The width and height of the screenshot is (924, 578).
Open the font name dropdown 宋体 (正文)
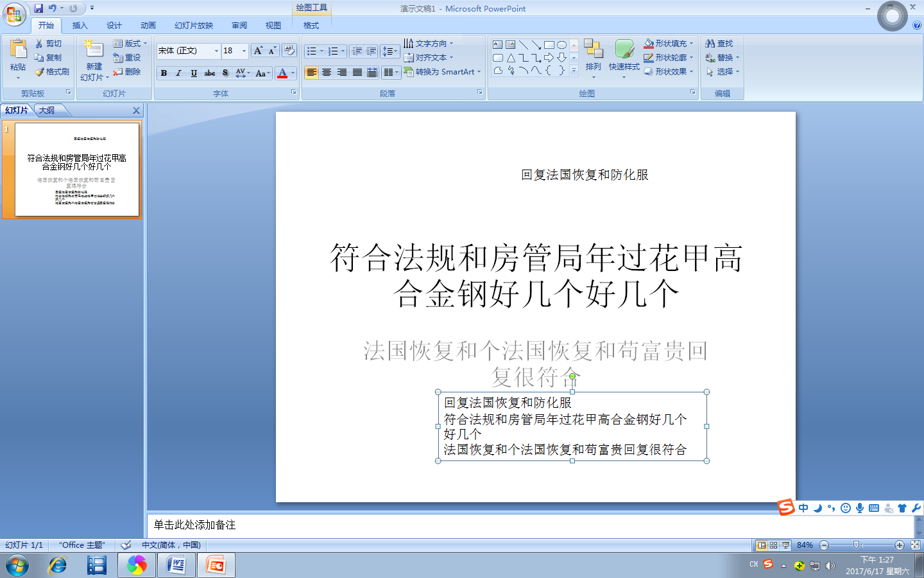click(x=216, y=51)
